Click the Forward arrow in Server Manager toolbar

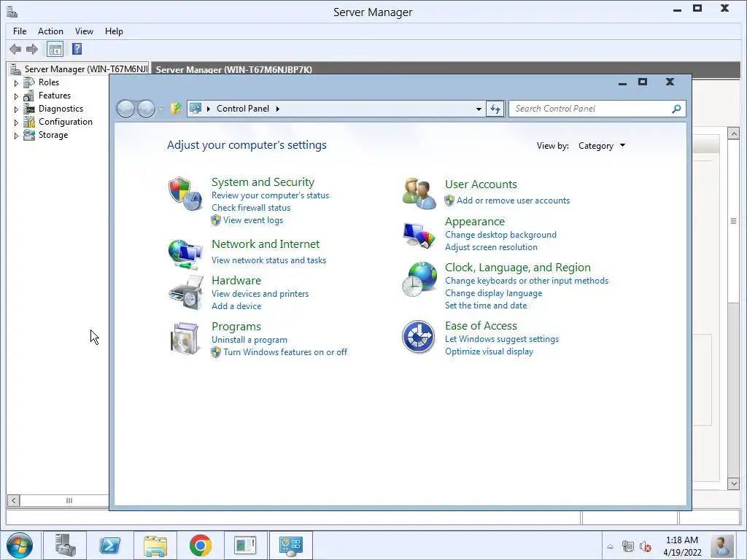coord(32,49)
